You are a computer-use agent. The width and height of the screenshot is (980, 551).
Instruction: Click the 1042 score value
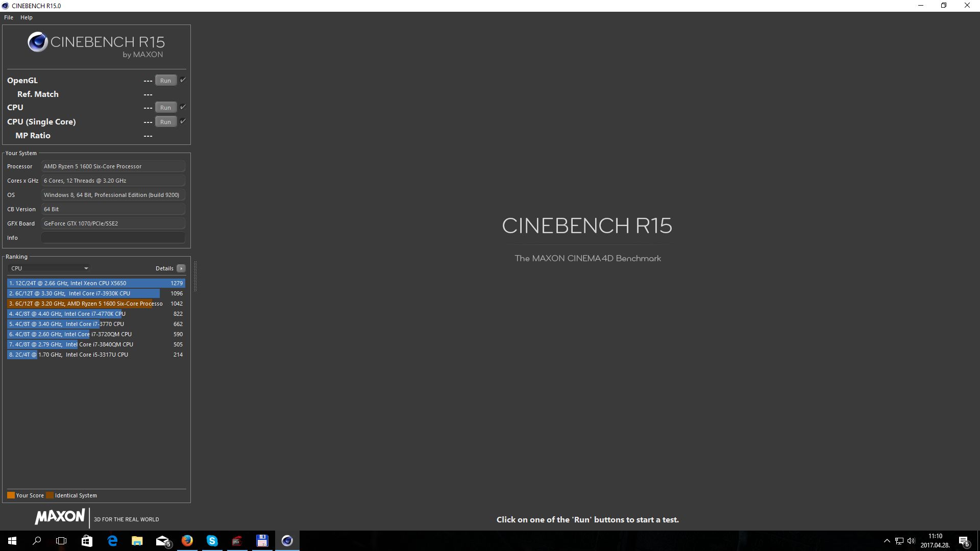tap(177, 304)
